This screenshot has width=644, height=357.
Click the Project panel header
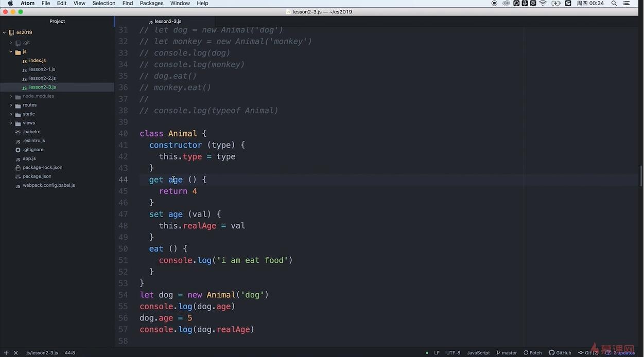click(57, 21)
